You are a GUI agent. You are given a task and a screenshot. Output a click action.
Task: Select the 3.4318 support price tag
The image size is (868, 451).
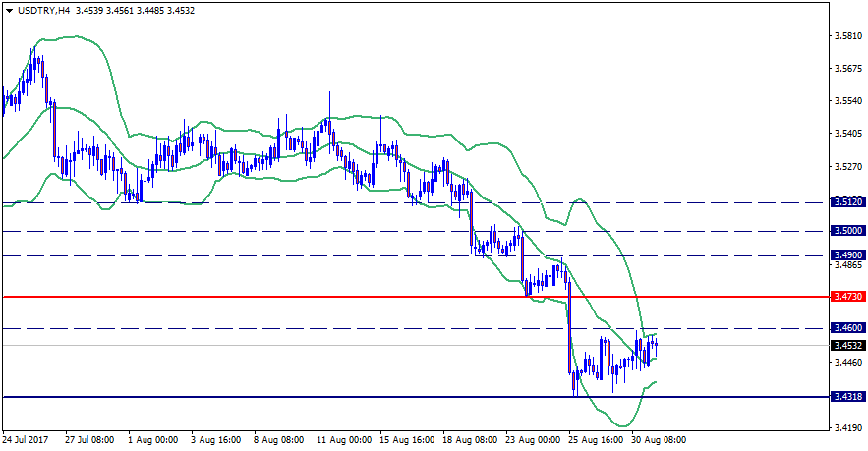click(846, 397)
